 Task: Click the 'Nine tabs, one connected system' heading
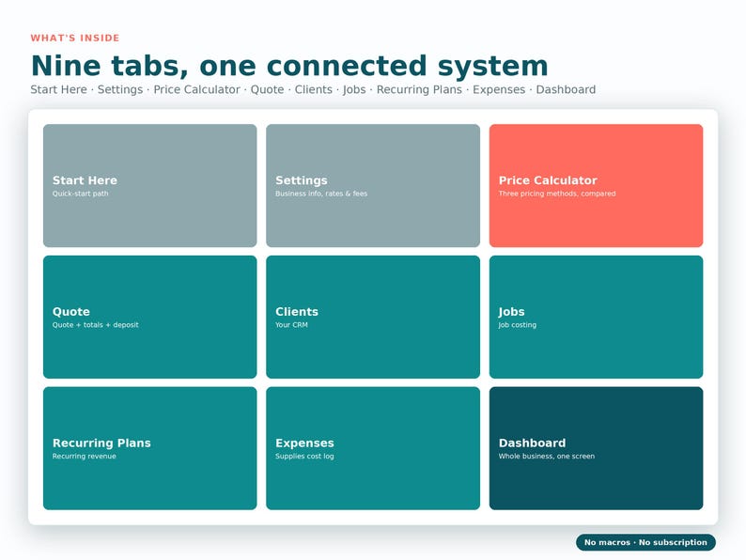coord(289,66)
